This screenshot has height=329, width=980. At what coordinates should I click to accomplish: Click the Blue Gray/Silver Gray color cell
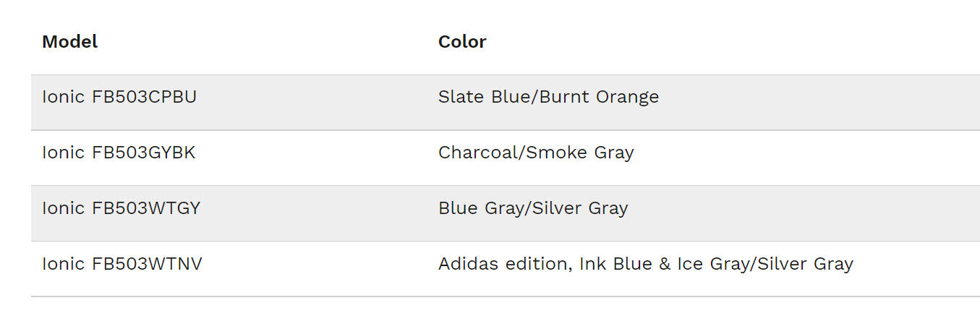[x=533, y=208]
